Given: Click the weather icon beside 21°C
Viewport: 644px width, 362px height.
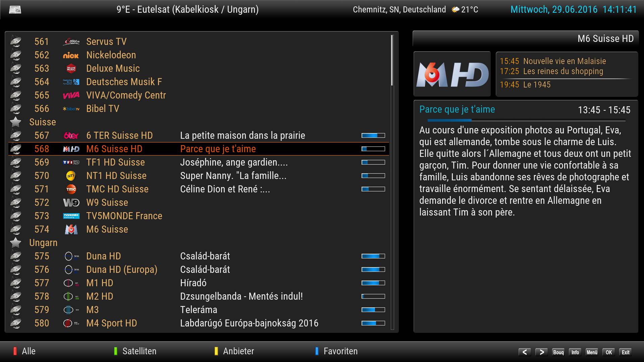Looking at the screenshot, I should tap(455, 10).
